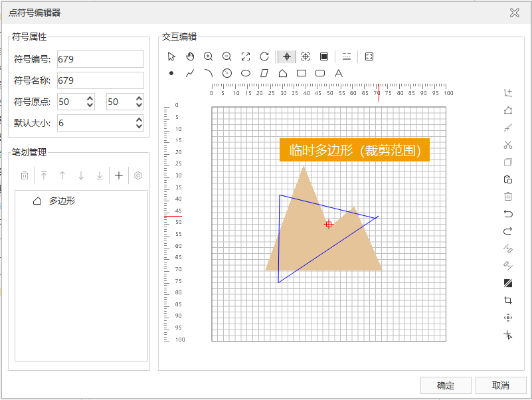Confirm with the 确定 button

click(x=446, y=385)
